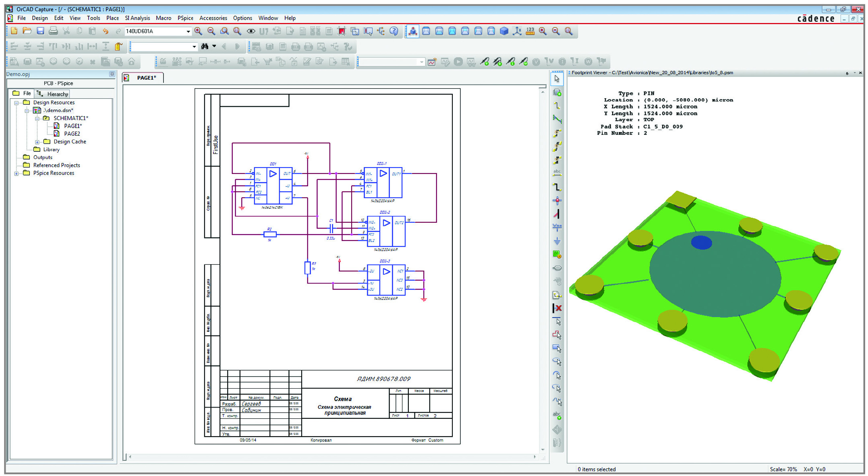868x476 pixels.
Task: Place a voltage differential marker probe
Action: (497, 62)
